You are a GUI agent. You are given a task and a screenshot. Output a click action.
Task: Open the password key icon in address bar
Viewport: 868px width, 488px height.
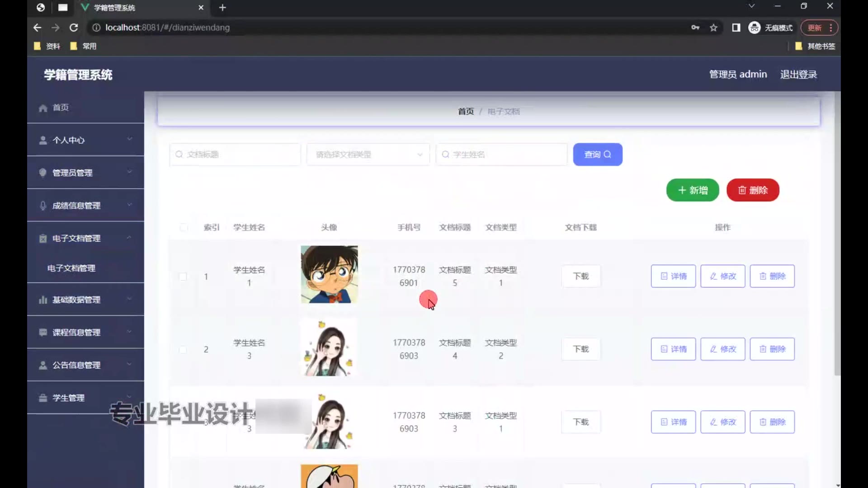pos(695,28)
